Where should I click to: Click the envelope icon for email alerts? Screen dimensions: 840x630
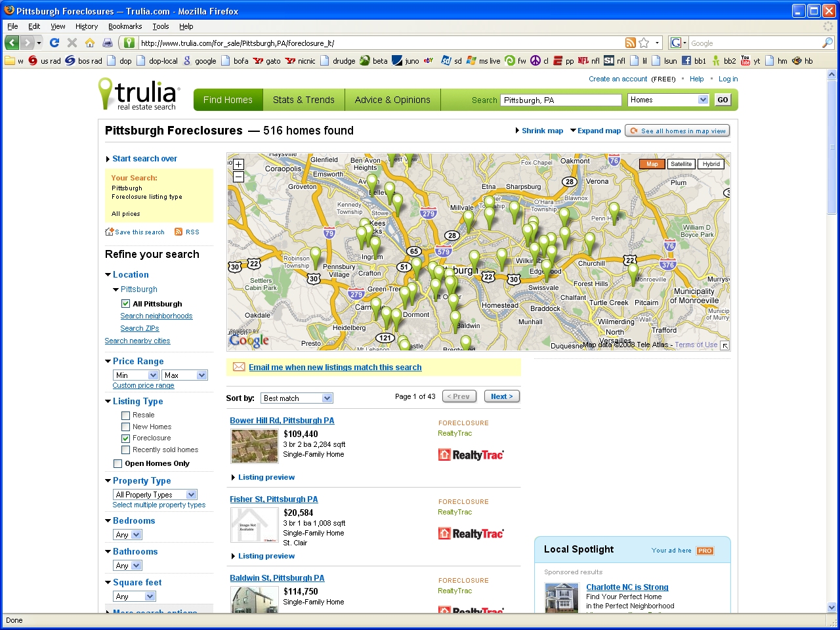click(x=239, y=367)
